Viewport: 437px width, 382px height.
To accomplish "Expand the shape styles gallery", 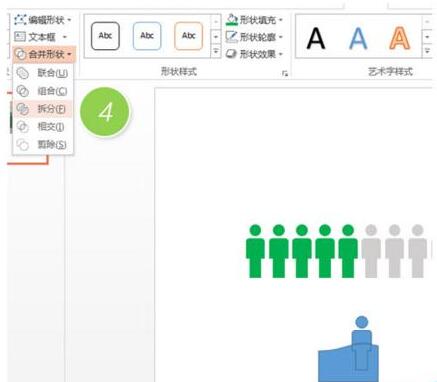I will pyautogui.click(x=216, y=52).
